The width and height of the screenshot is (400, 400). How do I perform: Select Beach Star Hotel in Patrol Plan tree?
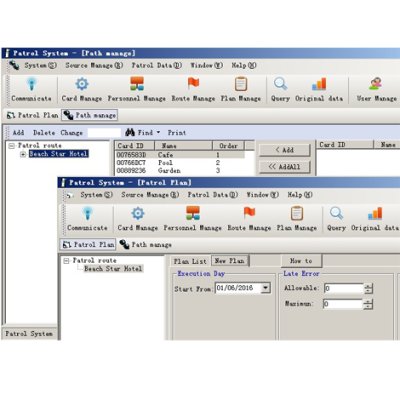pos(113,269)
